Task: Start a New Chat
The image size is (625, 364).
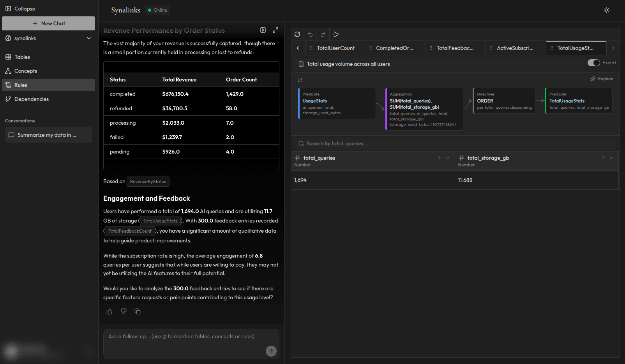Action: click(x=48, y=23)
